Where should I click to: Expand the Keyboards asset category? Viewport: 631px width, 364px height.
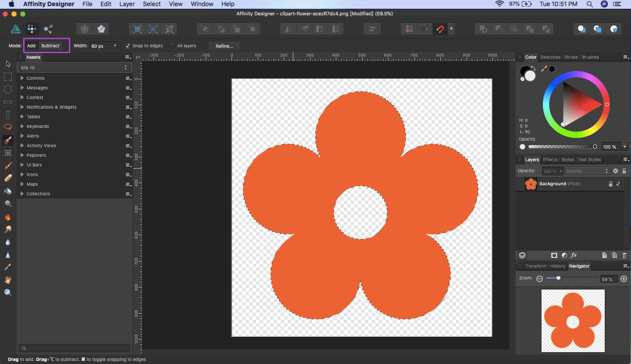tap(22, 126)
